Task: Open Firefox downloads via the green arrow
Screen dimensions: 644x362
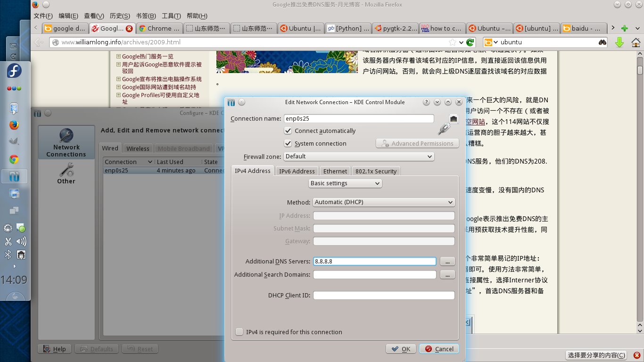Action: coord(619,42)
